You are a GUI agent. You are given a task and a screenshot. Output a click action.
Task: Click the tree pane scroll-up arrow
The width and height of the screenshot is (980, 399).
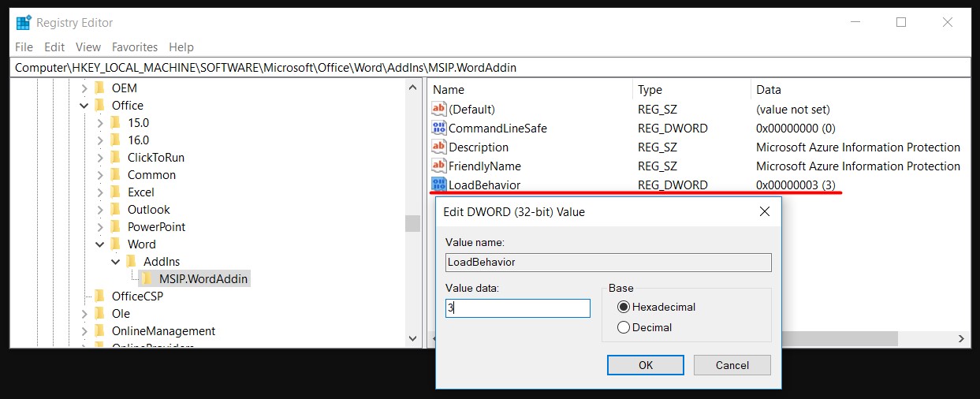[x=413, y=89]
